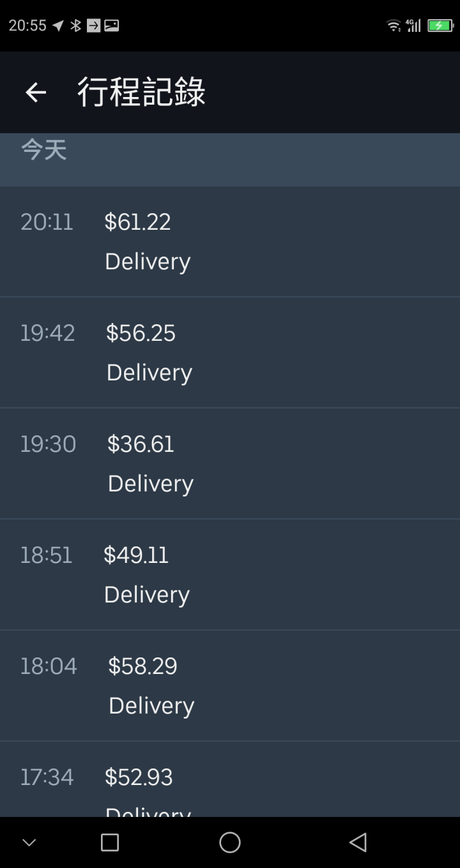Open the 19:30 delivery trip for $36.61
This screenshot has width=460, height=868.
[x=230, y=463]
